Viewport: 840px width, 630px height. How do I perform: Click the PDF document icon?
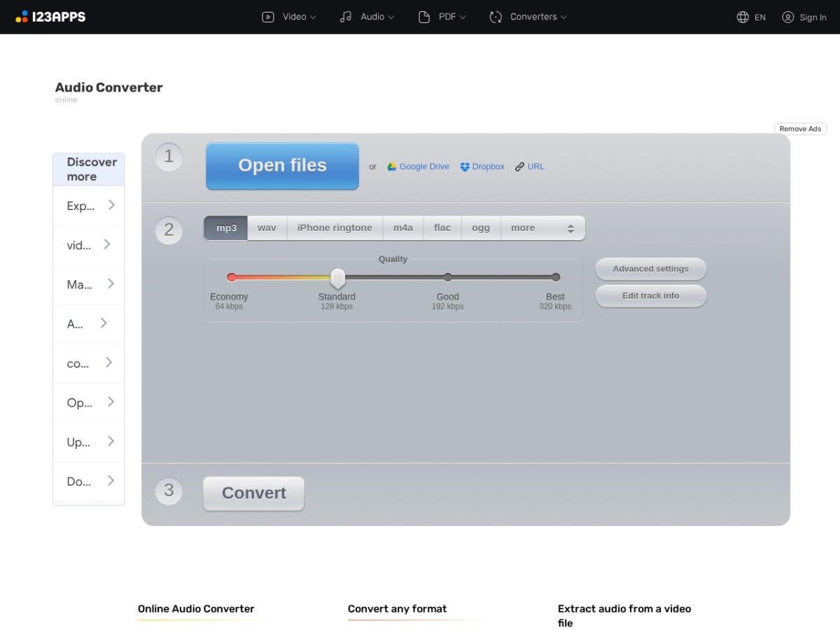(x=424, y=17)
